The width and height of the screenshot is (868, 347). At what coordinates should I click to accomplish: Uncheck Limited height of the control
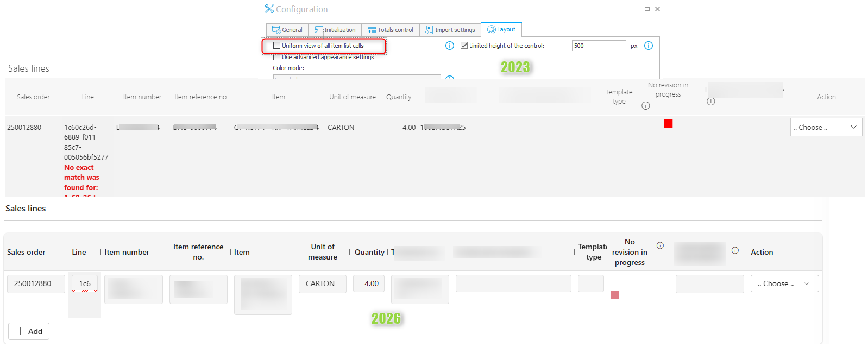(x=464, y=46)
